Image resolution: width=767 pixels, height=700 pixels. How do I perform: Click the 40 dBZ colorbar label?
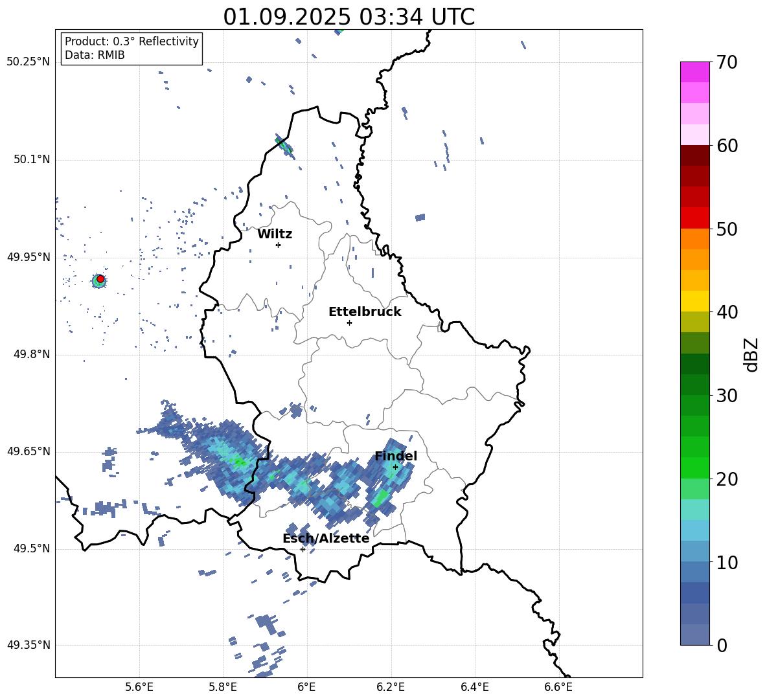(727, 312)
